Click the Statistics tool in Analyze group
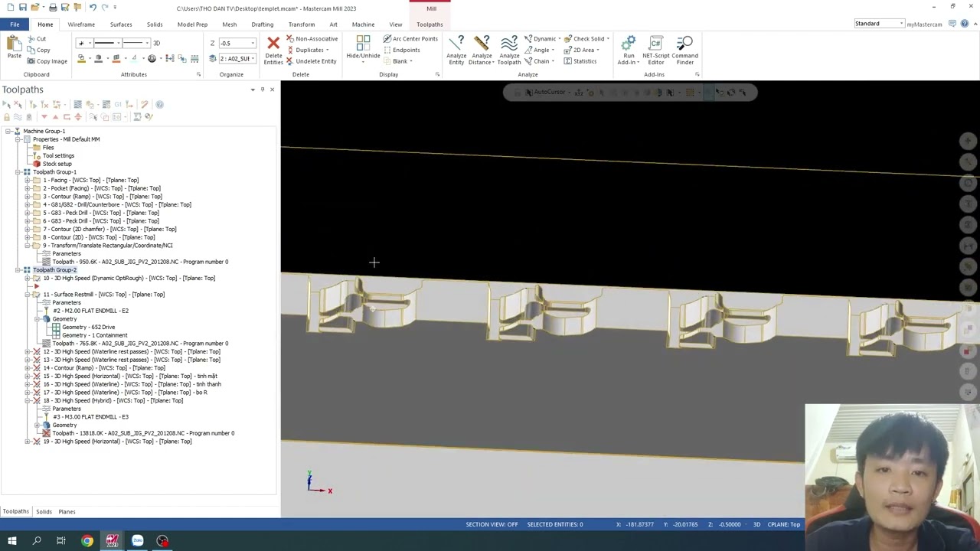980x551 pixels. click(x=580, y=61)
